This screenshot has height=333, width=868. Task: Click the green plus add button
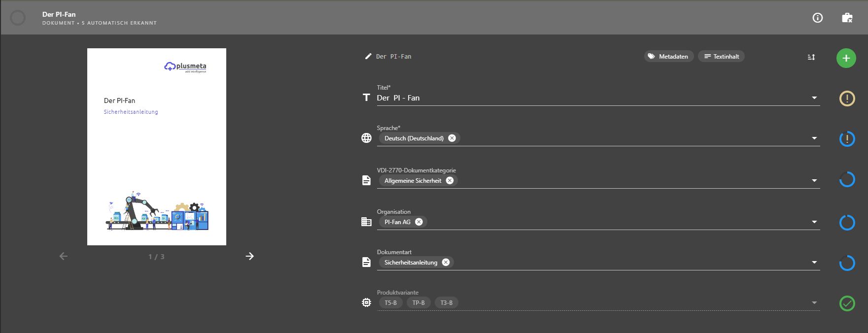[846, 58]
